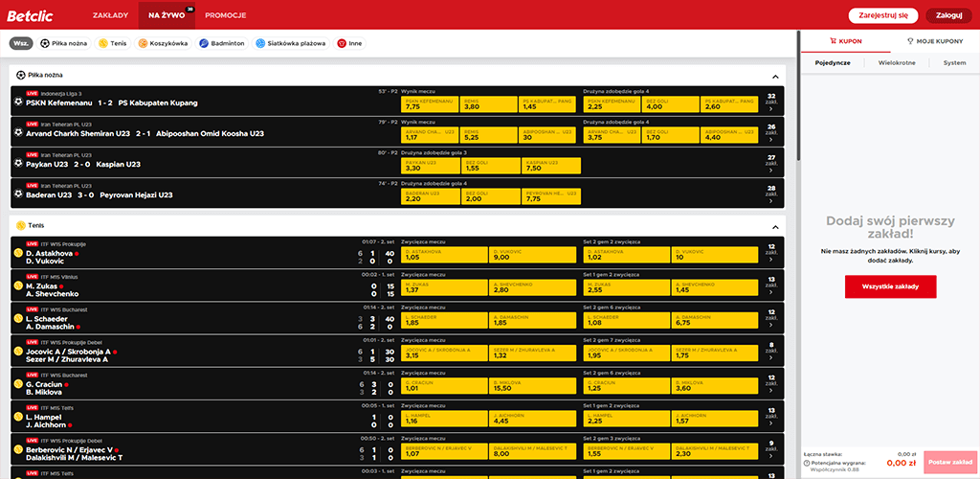Bet Bez goli 2,00 in Baderan match
This screenshot has height=479, width=980.
pos(490,195)
